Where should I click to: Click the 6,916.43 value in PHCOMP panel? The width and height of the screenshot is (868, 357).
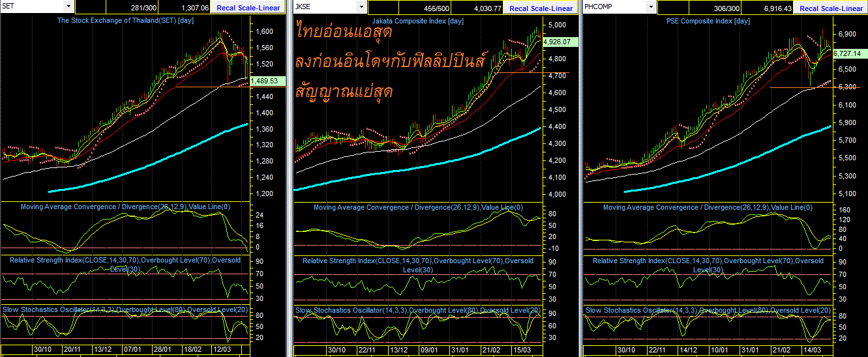(x=777, y=8)
